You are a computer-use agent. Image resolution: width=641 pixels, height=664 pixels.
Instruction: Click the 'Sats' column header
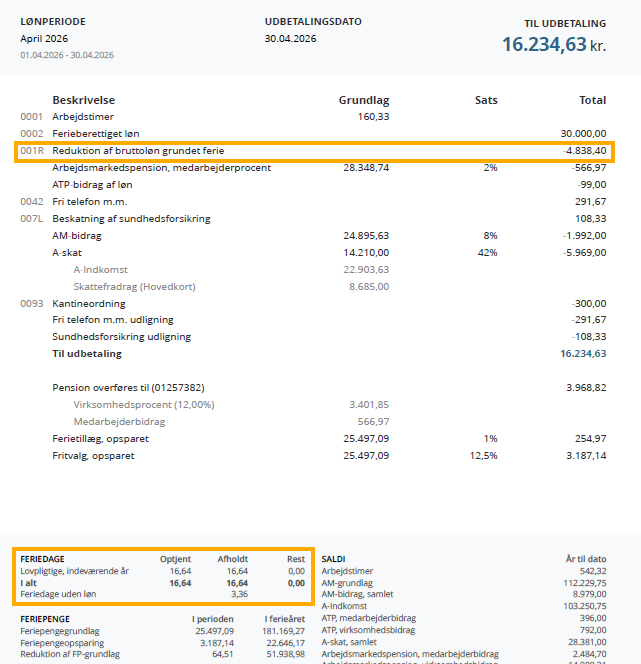pyautogui.click(x=485, y=100)
